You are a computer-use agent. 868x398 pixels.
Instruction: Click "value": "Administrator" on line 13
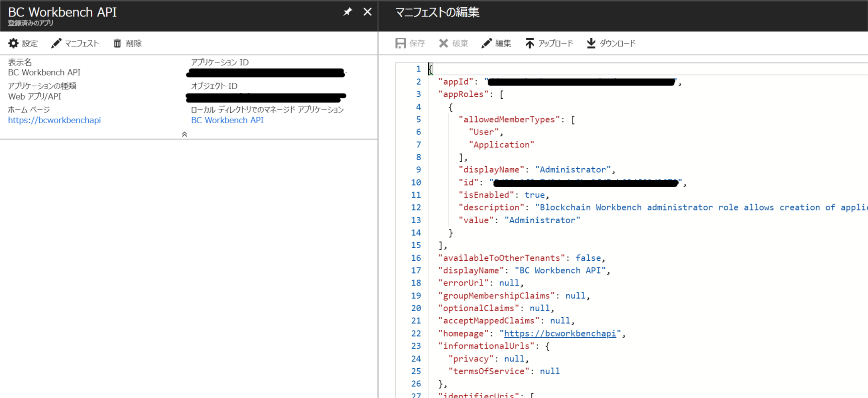(x=519, y=220)
